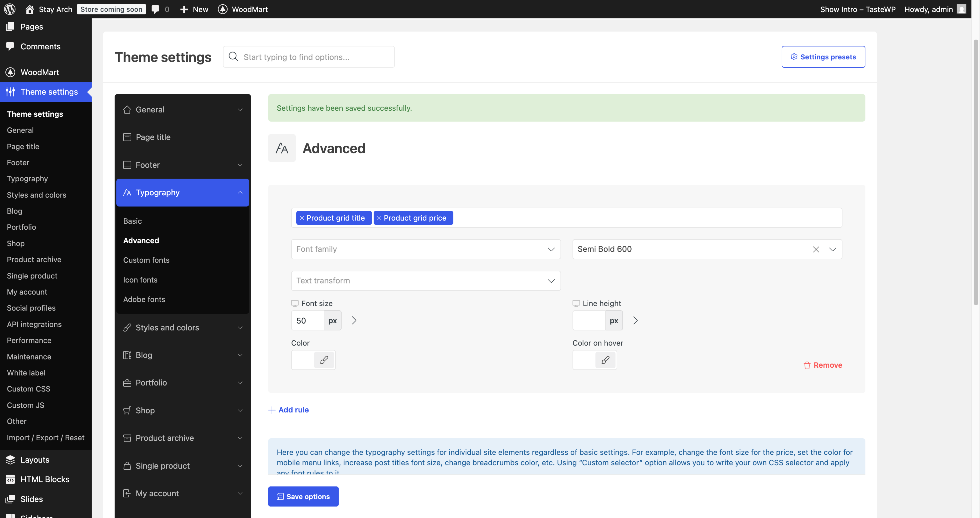This screenshot has width=980, height=518.
Task: Open the Color picker brush icon
Action: [324, 360]
